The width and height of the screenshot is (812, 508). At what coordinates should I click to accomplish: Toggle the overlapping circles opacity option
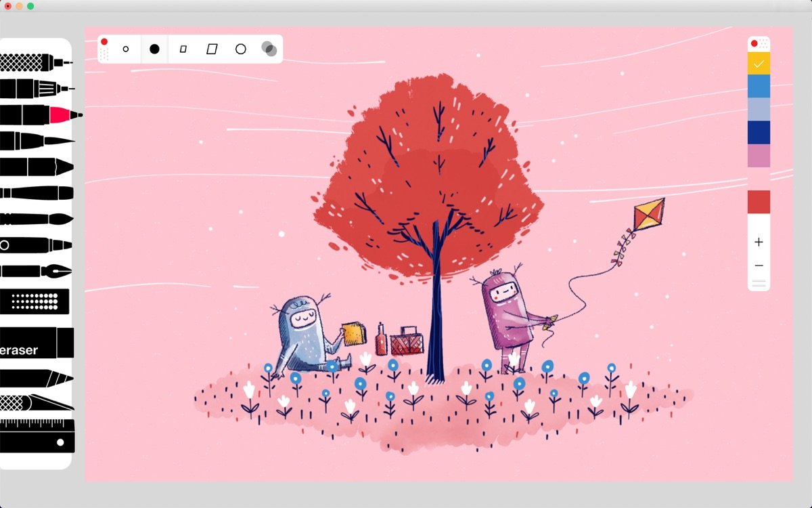point(269,49)
